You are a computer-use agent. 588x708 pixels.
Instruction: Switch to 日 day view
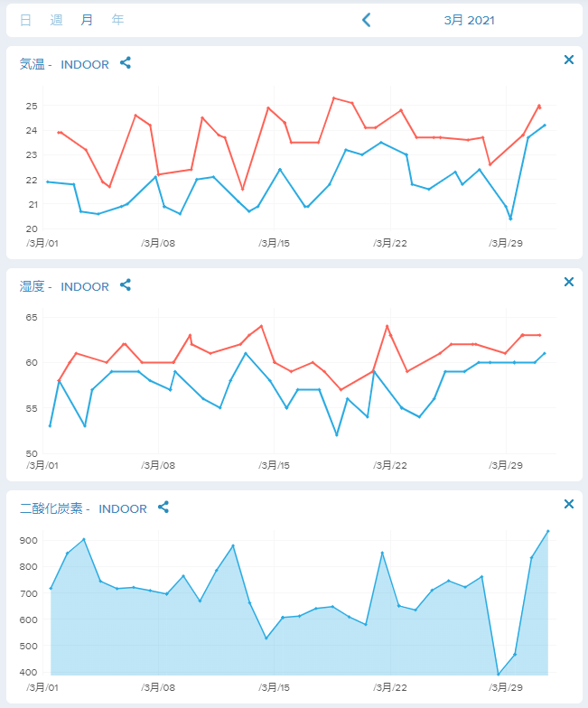pyautogui.click(x=25, y=20)
